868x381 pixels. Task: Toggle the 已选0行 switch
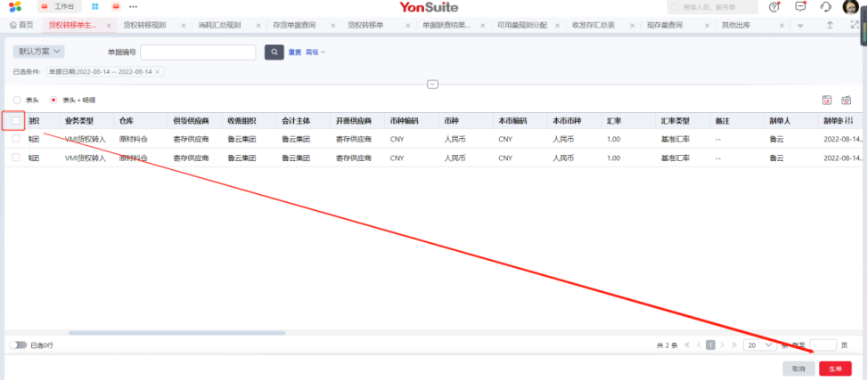click(x=17, y=345)
